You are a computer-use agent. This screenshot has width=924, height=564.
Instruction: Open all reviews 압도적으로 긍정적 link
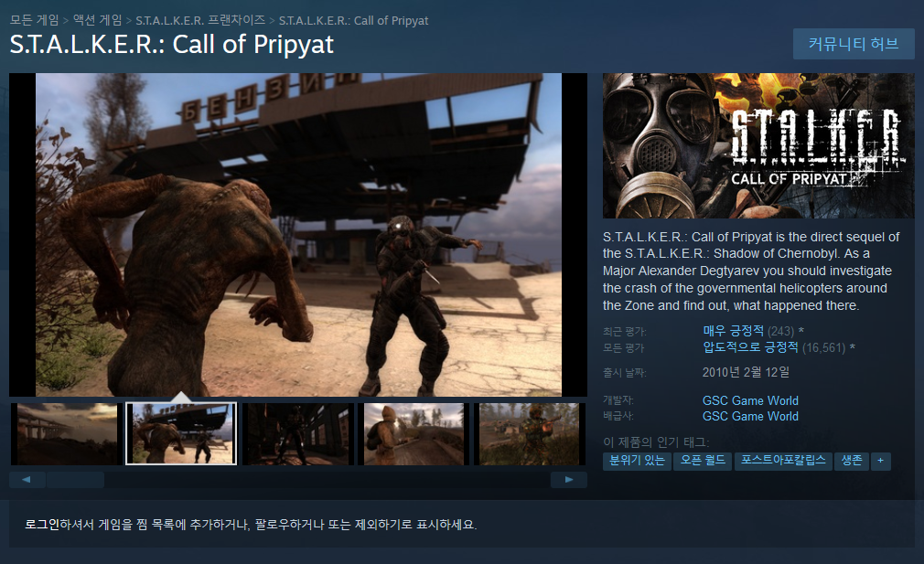750,347
